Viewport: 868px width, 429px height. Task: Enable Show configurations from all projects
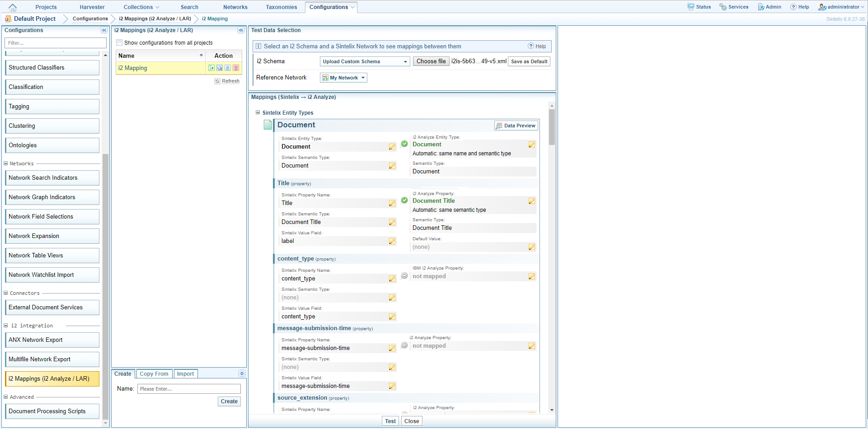tap(120, 43)
